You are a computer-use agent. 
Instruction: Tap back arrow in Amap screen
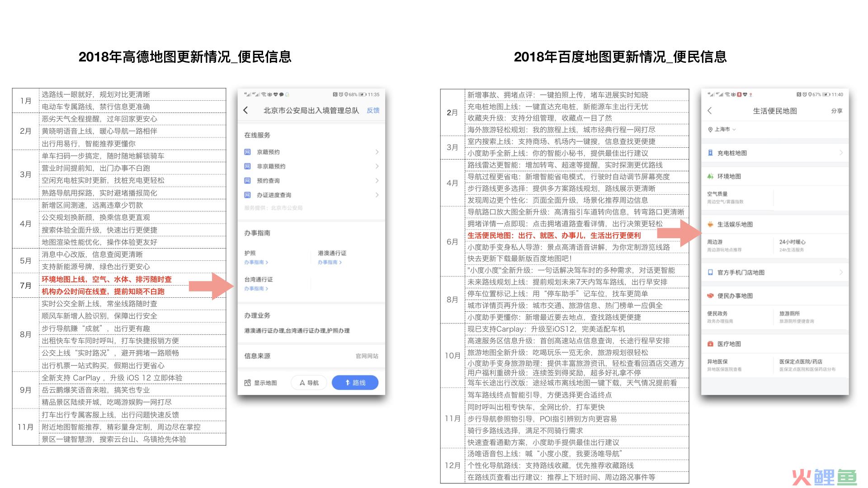pos(245,110)
